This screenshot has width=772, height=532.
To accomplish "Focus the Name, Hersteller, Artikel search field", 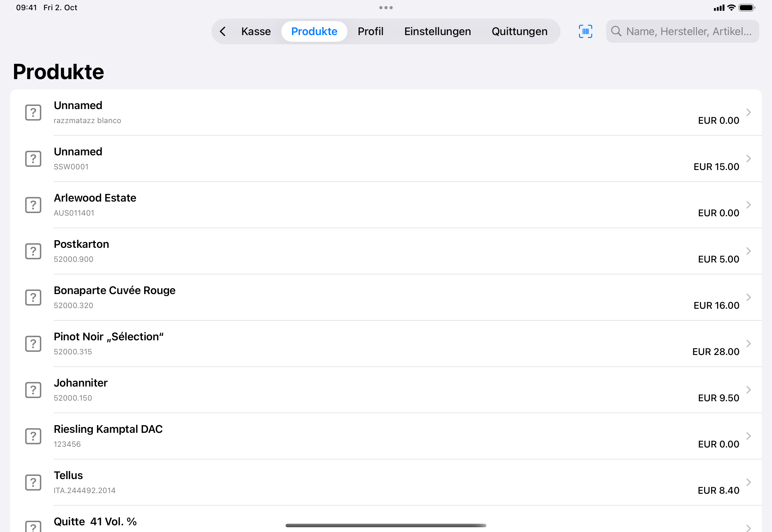I will pos(682,31).
